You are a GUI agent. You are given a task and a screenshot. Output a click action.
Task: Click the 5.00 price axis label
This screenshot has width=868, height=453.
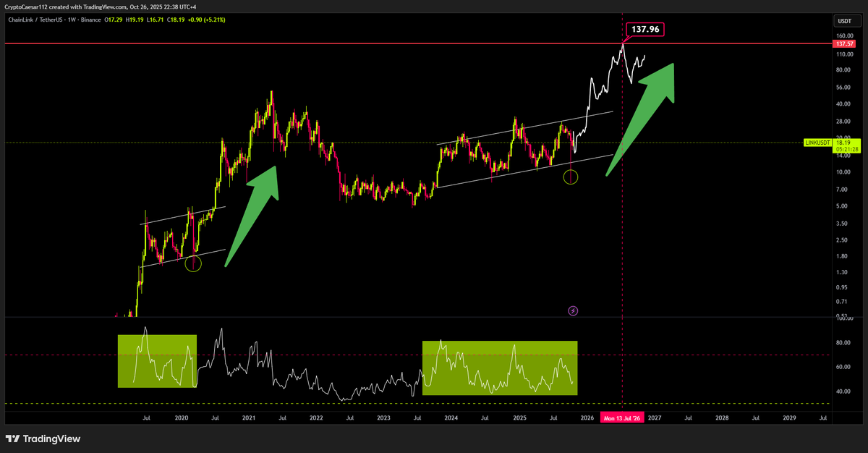coord(843,206)
